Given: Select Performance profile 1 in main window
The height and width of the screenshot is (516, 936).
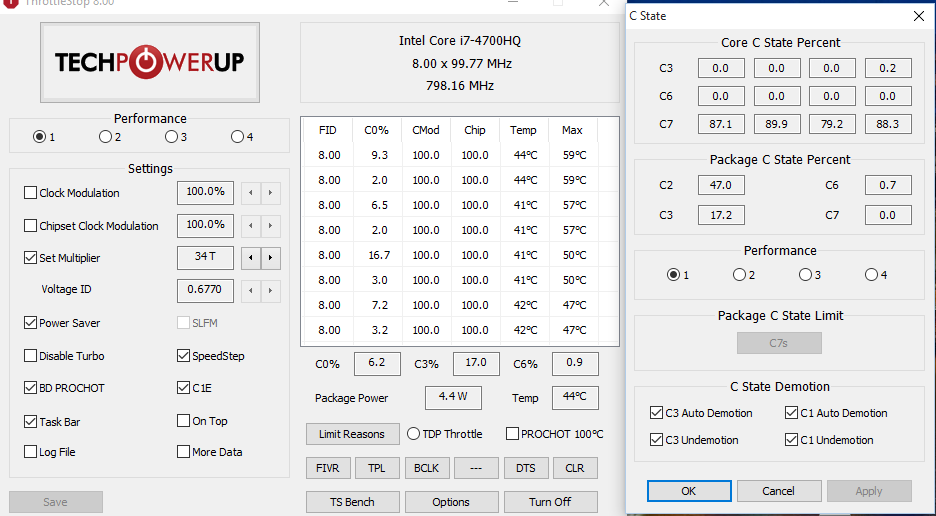Looking at the screenshot, I should click(x=39, y=137).
